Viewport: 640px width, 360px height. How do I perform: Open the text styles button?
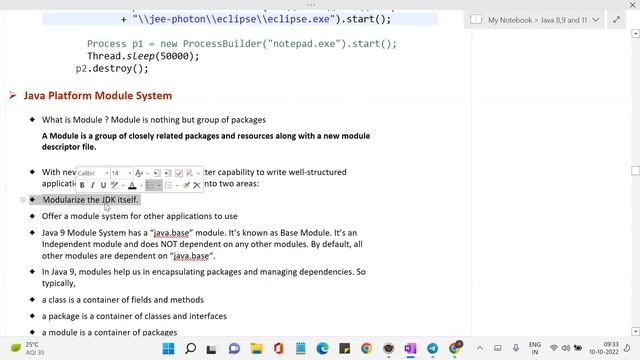tap(139, 173)
